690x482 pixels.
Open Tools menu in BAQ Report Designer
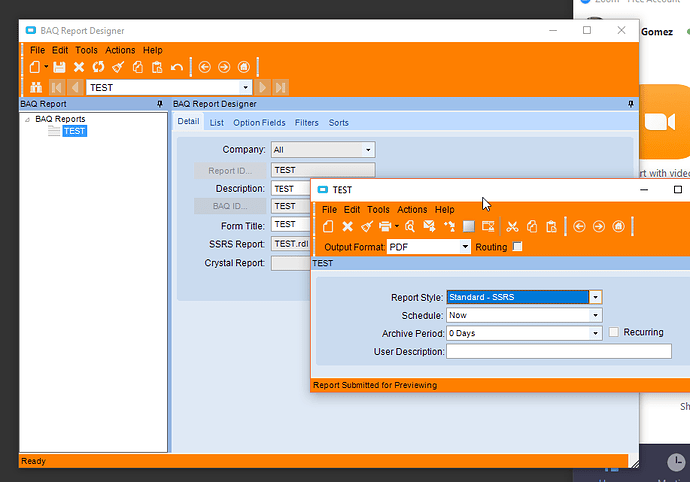pyautogui.click(x=86, y=50)
